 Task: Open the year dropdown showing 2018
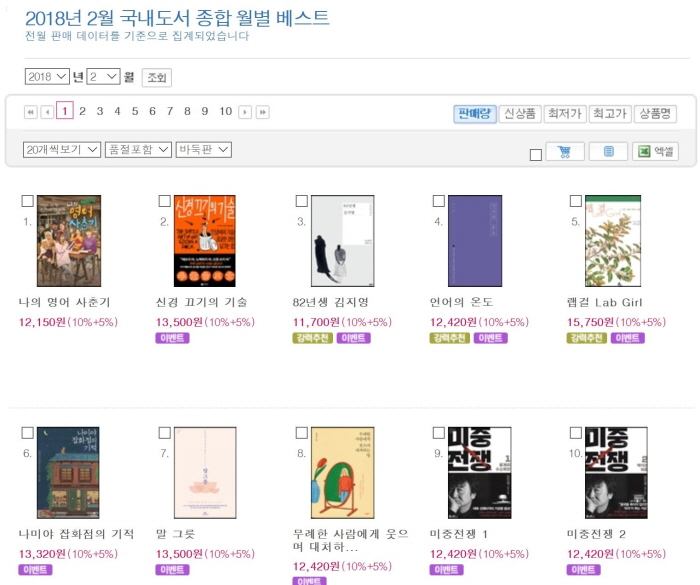pyautogui.click(x=47, y=76)
